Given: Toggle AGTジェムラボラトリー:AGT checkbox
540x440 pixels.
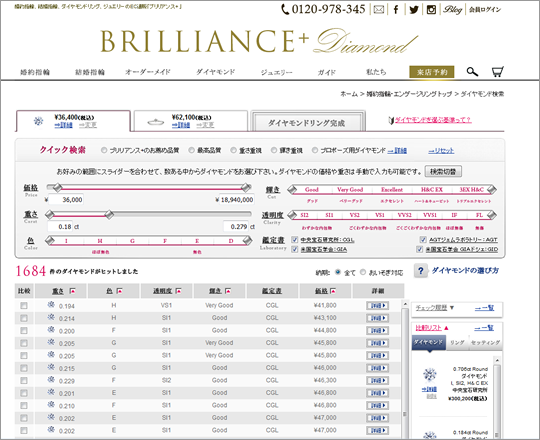Looking at the screenshot, I should pyautogui.click(x=423, y=240).
